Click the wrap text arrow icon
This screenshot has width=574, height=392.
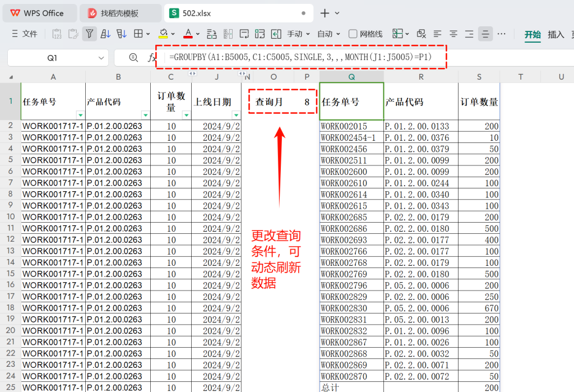click(276, 34)
